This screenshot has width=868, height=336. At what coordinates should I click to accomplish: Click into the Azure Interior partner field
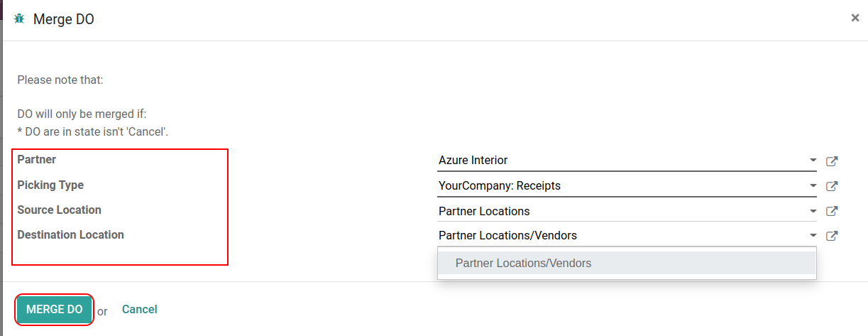[617, 161]
